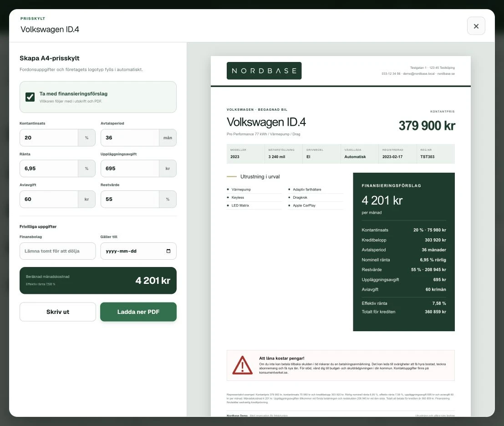Click the Avtalsperiod input field
504x426 pixels.
pyautogui.click(x=130, y=138)
